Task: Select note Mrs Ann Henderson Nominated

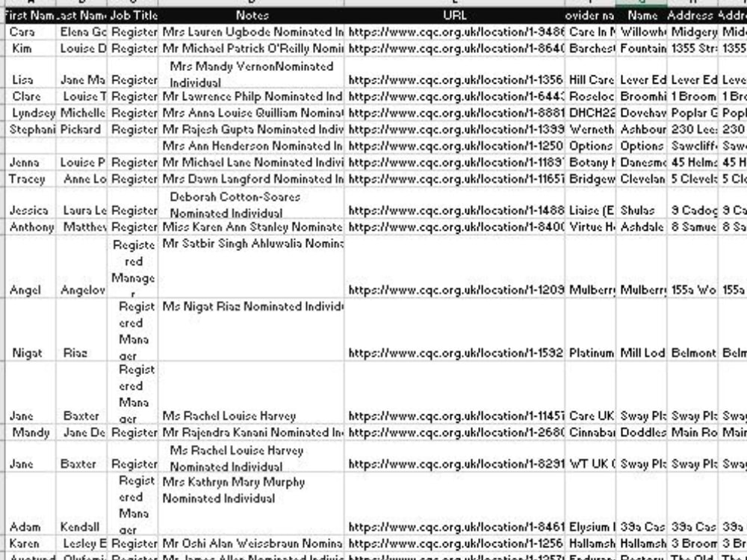Action: coord(251,146)
